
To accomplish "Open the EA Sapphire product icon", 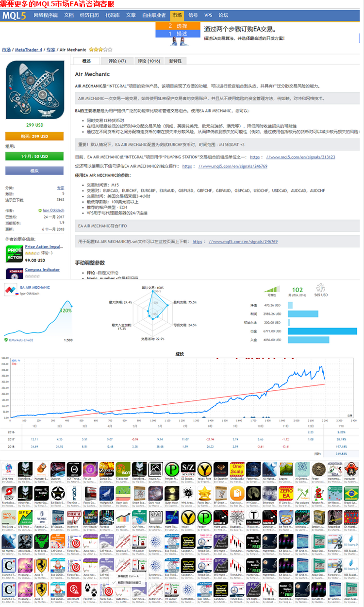I will 221,469.
